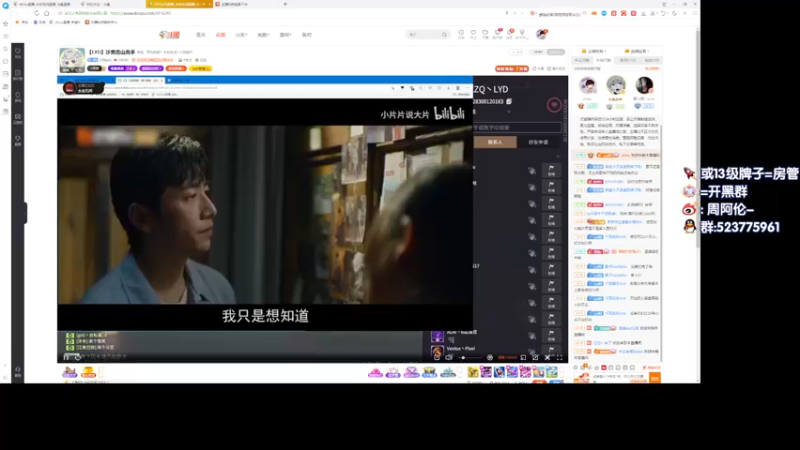Viewport: 800px width, 450px height.
Task: Click the magnifier icon in Douyu search box
Action: [444, 35]
